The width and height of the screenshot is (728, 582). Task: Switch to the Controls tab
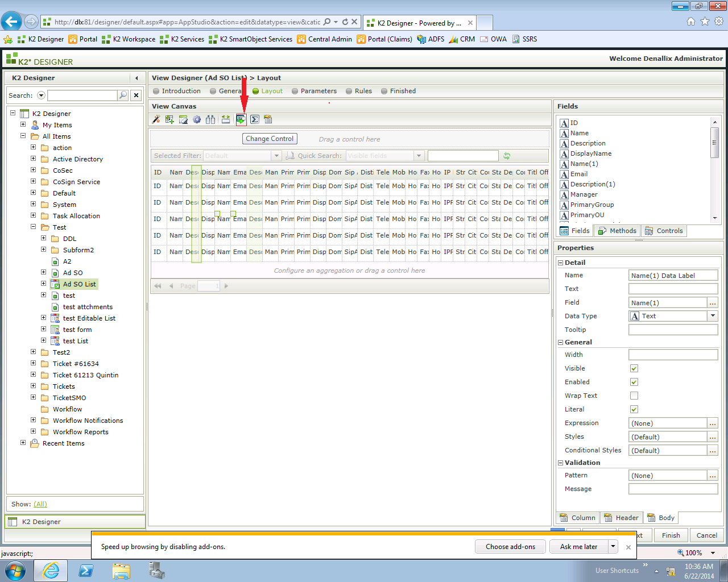click(664, 231)
